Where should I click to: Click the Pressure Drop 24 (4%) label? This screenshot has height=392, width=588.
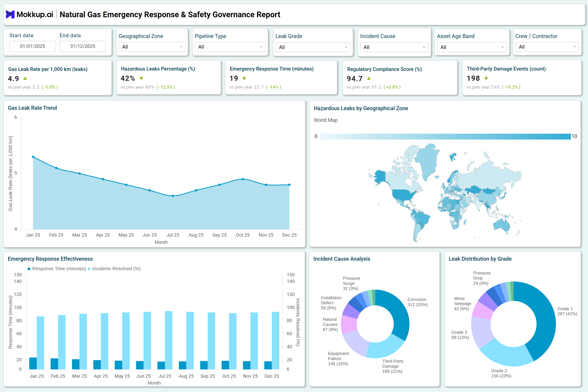[x=482, y=278]
